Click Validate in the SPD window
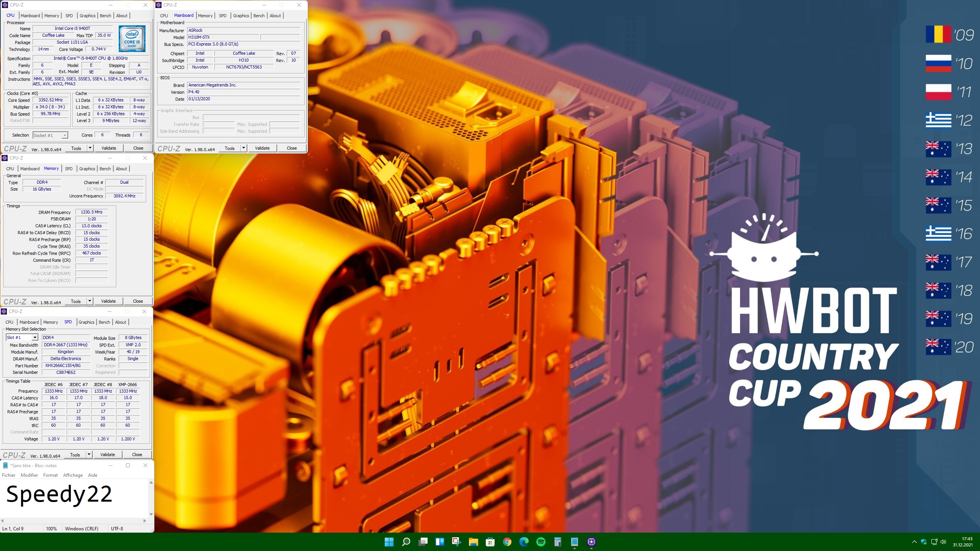Viewport: 980px width, 551px height. tap(108, 455)
